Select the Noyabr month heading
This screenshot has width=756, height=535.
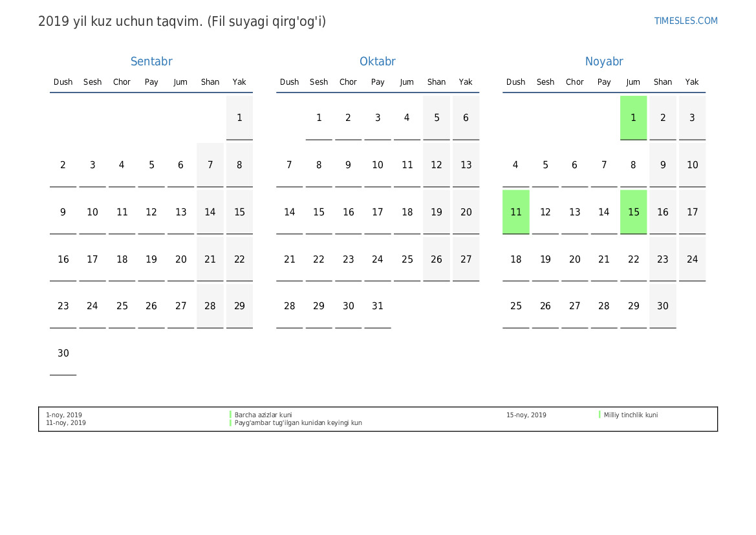tap(604, 61)
